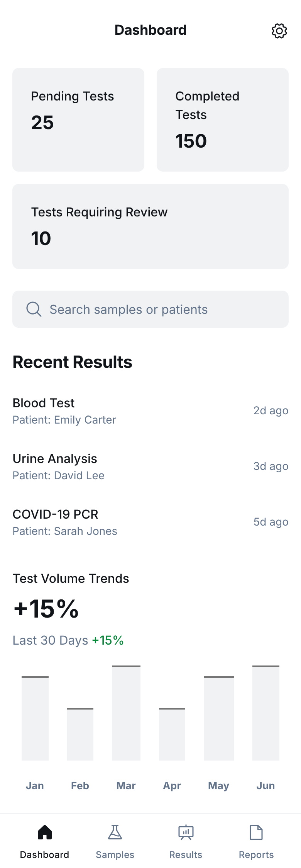Open Sarah Jones's COVID-19 PCR result
Screen dimensions: 301x868
(150, 522)
